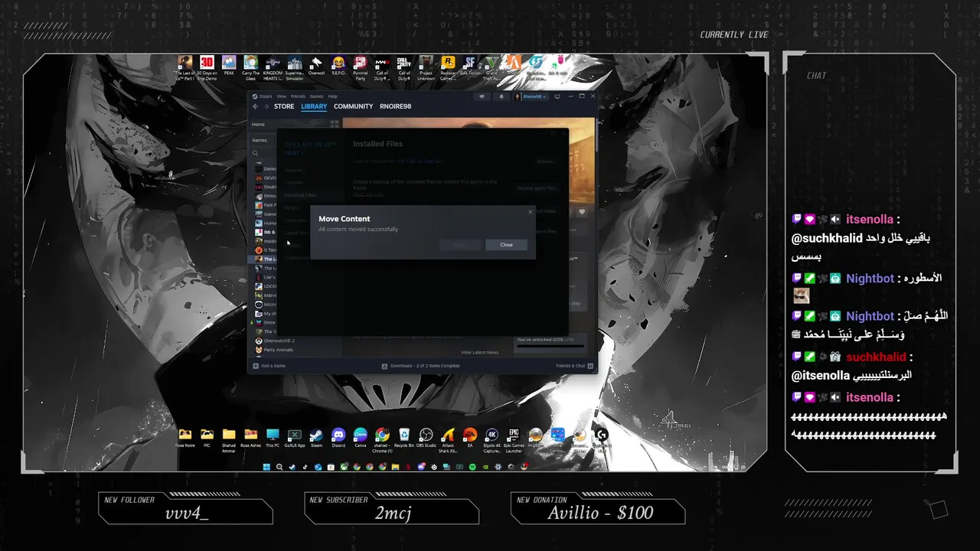Open Project Unknown desktop shortcut
Viewport: 980px width, 551px height.
click(426, 67)
